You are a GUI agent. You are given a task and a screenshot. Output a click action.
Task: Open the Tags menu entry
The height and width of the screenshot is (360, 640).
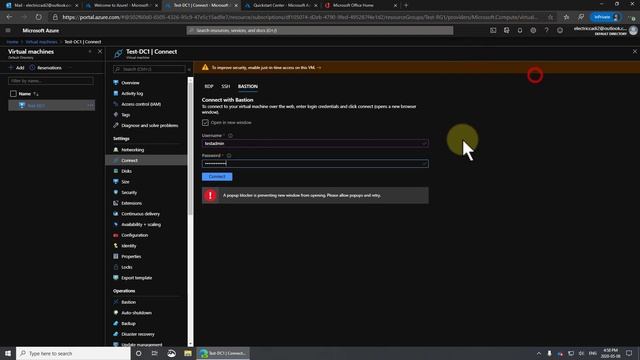(125, 115)
